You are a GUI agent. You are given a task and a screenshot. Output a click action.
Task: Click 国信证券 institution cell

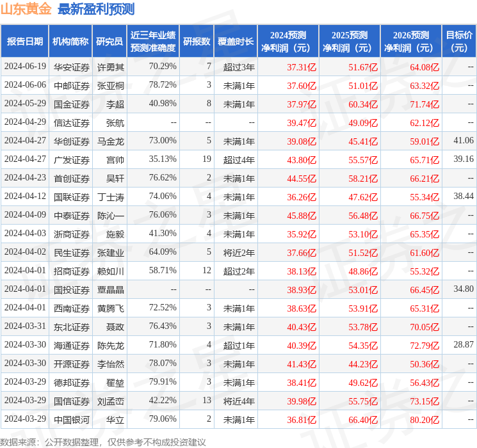click(x=72, y=401)
